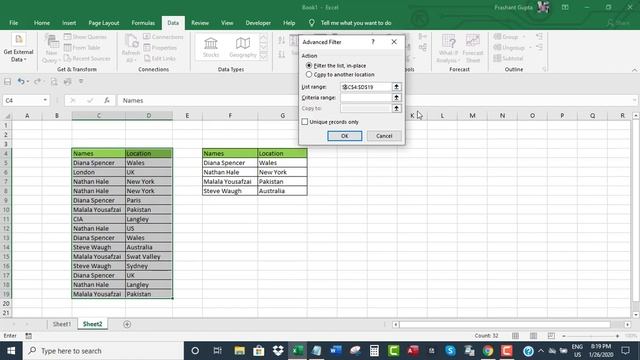Select 'Copy to another location' radio option

click(x=309, y=74)
